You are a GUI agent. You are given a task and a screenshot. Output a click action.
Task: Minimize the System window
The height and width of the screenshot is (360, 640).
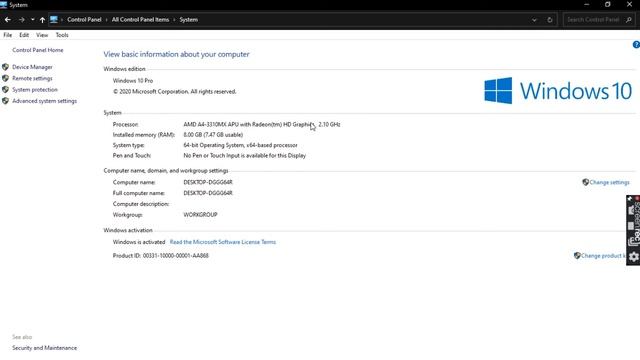(x=587, y=5)
